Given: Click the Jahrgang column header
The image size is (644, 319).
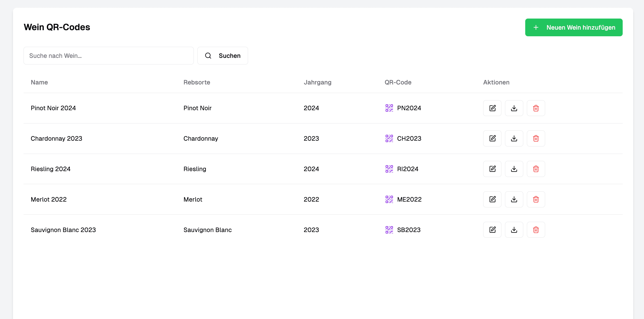Looking at the screenshot, I should click(318, 82).
